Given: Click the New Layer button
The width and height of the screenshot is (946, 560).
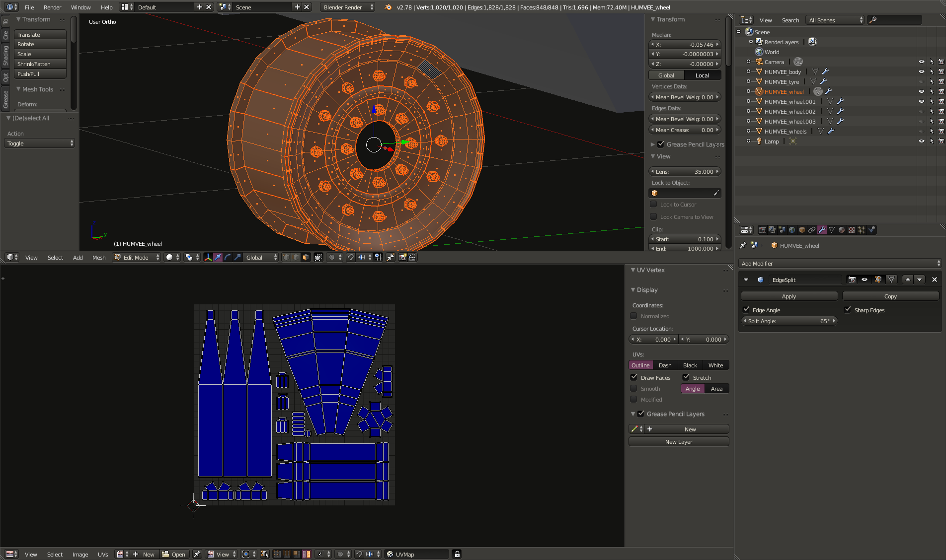Looking at the screenshot, I should click(679, 441).
